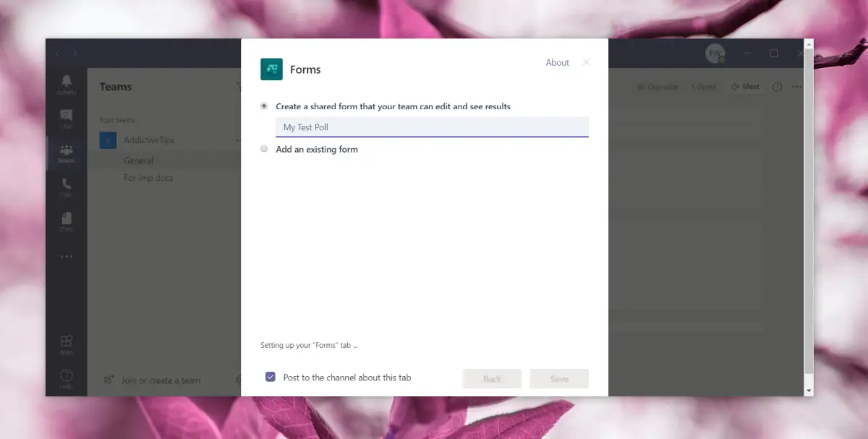
Task: Click the Teams panel heading
Action: 116,87
